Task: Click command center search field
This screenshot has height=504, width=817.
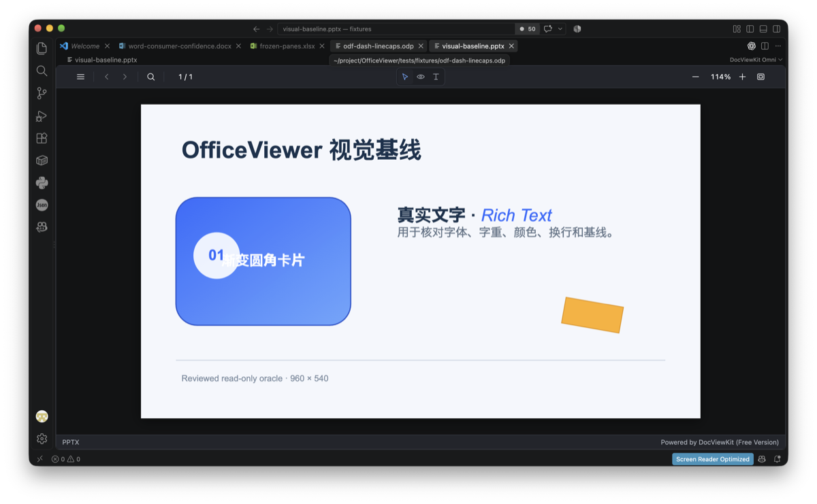Action: pos(396,29)
